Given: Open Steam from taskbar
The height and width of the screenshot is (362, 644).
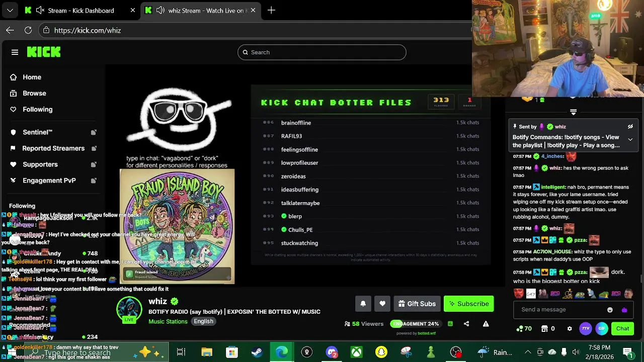Looking at the screenshot, I should [x=257, y=352].
